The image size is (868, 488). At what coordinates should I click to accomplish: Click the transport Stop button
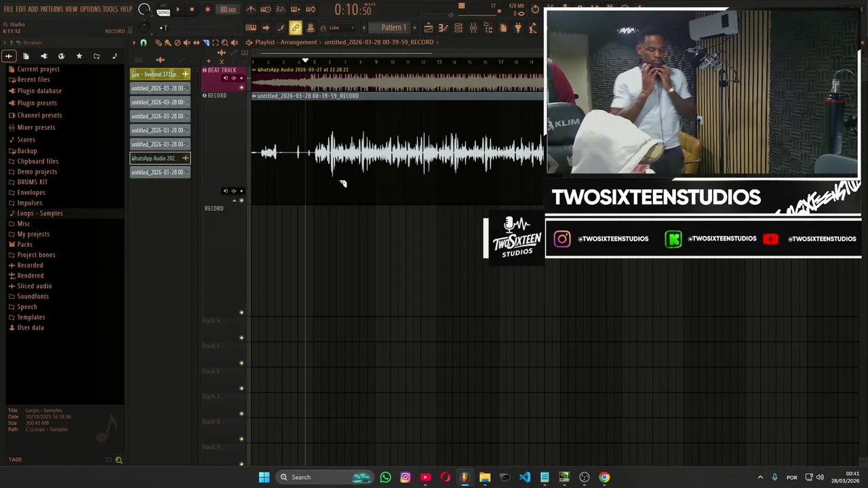click(x=192, y=9)
